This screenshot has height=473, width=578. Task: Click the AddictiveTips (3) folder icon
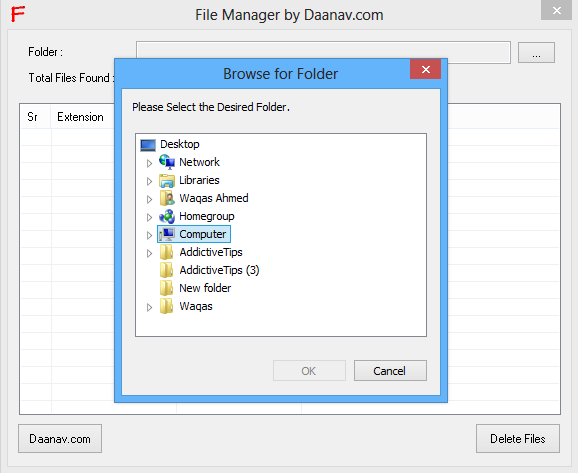click(x=167, y=270)
